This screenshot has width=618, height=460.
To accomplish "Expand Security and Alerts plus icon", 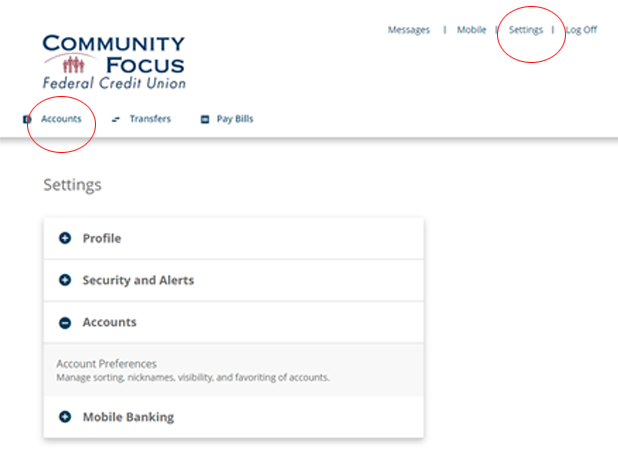I will 65,280.
